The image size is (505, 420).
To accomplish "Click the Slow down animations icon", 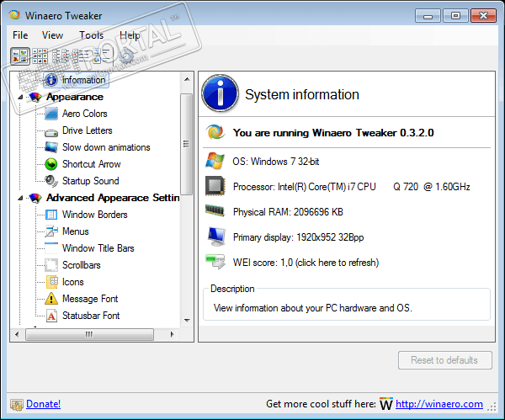I will tap(51, 147).
